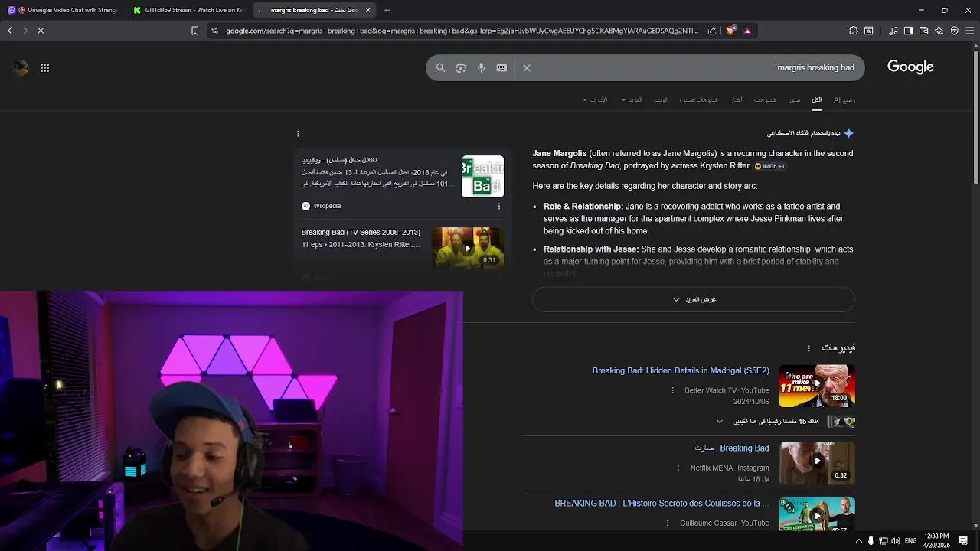Screen dimensions: 980x551
Task: Go back to the previous page
Action: tap(10, 31)
